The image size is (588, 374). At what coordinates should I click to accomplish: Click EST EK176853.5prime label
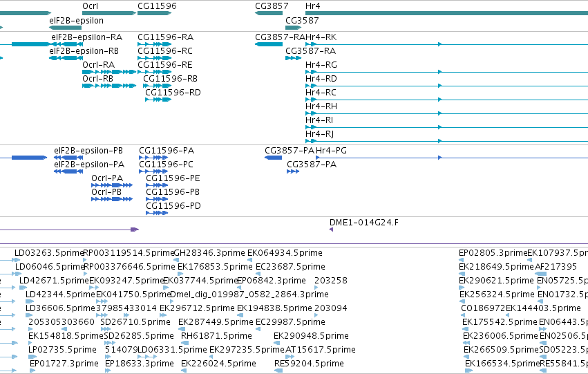(215, 267)
